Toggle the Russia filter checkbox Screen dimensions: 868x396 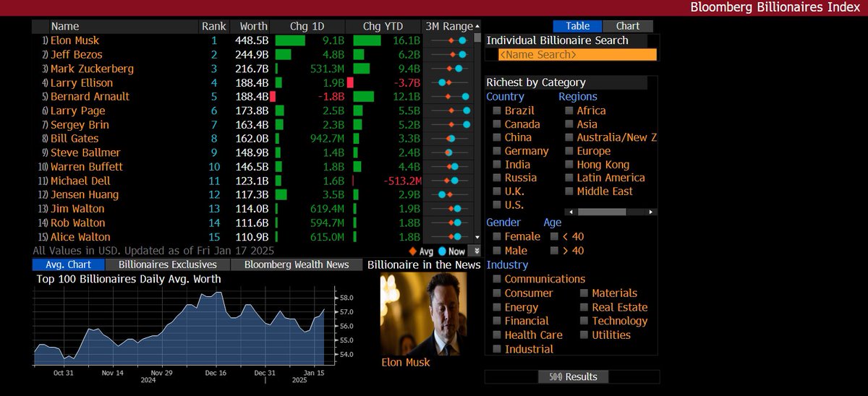(x=497, y=178)
